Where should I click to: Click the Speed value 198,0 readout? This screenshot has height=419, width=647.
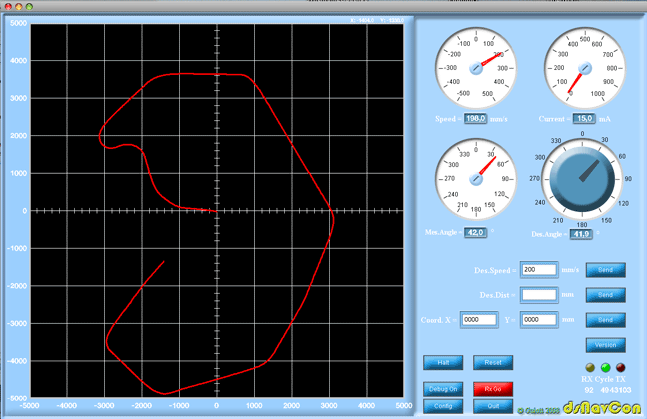[475, 119]
